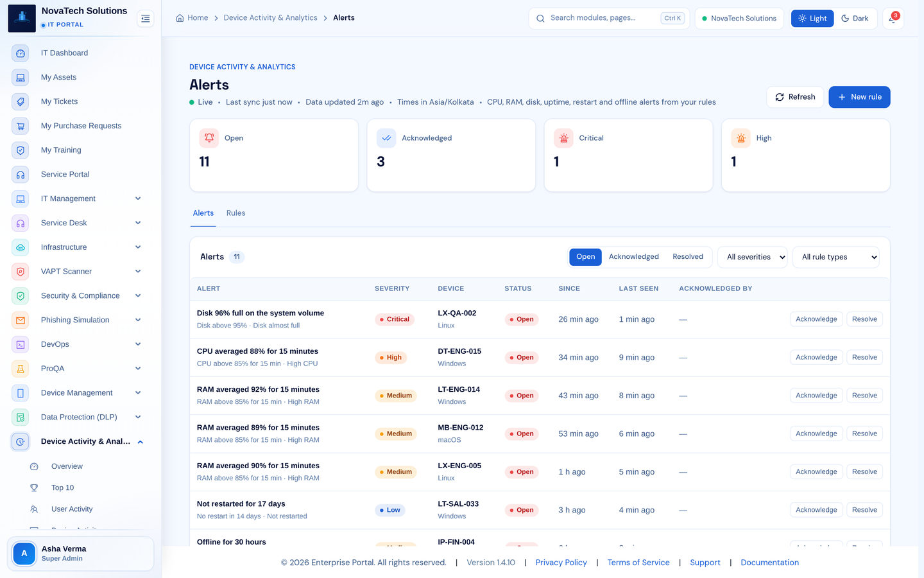Click the IT Dashboard gauge icon
Viewport: 924px width, 578px height.
(21, 53)
